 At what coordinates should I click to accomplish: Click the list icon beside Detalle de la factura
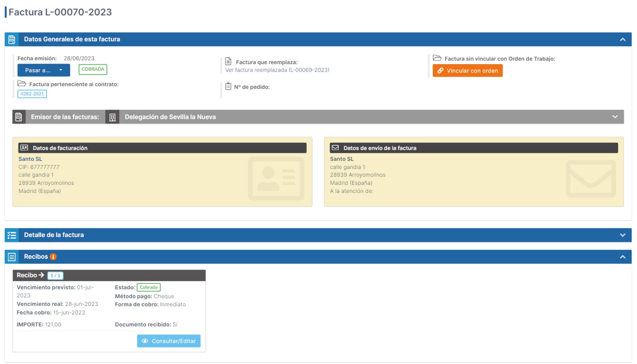[12, 235]
